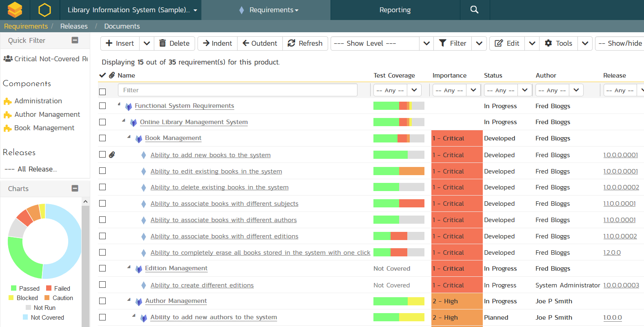The width and height of the screenshot is (644, 327).
Task: Click the hexagon workspace icon in header
Action: pyautogui.click(x=44, y=10)
